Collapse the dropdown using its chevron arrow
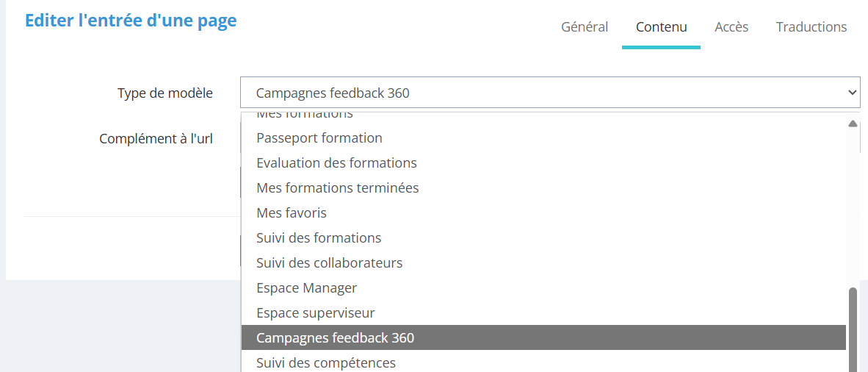868x372 pixels. coord(852,93)
